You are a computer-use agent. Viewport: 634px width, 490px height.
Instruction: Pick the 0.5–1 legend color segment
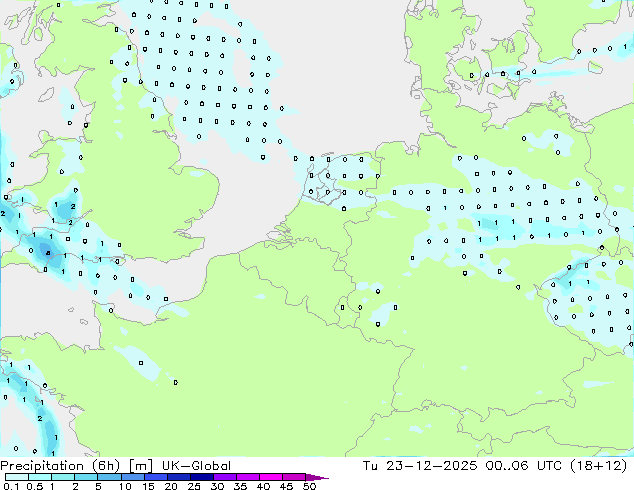(x=40, y=477)
